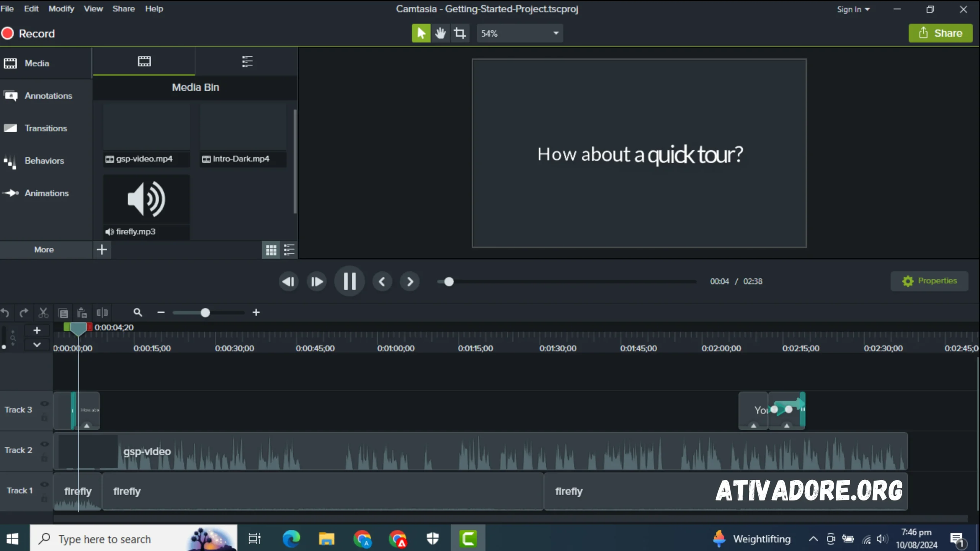Click the Undo icon

point(5,313)
